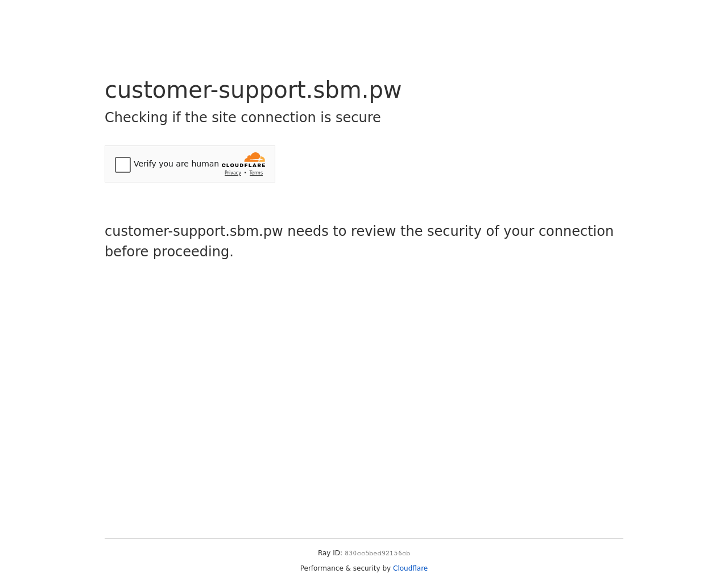Click the horizontal divider above the footer
The width and height of the screenshot is (728, 582).
[364, 538]
